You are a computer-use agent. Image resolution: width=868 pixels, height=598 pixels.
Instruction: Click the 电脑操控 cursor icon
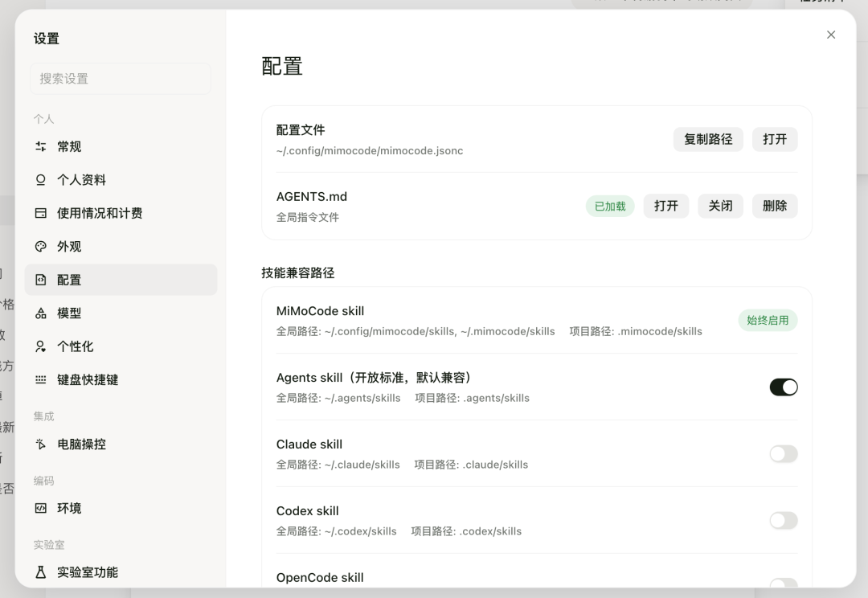tap(40, 444)
